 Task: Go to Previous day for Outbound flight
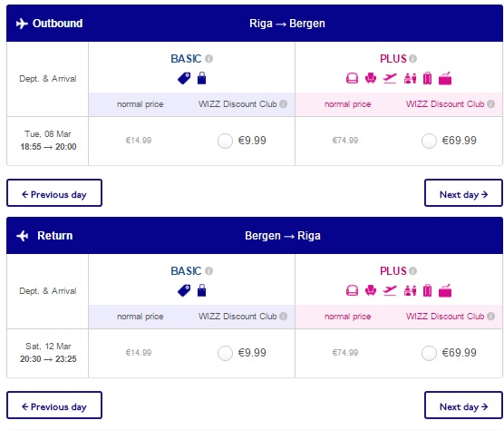click(54, 193)
